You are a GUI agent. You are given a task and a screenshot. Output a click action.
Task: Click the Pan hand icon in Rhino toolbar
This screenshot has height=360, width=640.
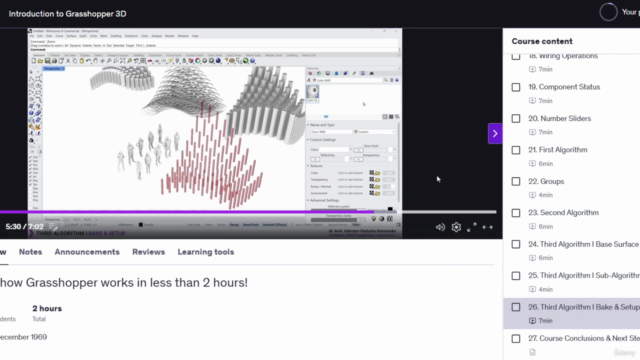[x=96, y=61]
